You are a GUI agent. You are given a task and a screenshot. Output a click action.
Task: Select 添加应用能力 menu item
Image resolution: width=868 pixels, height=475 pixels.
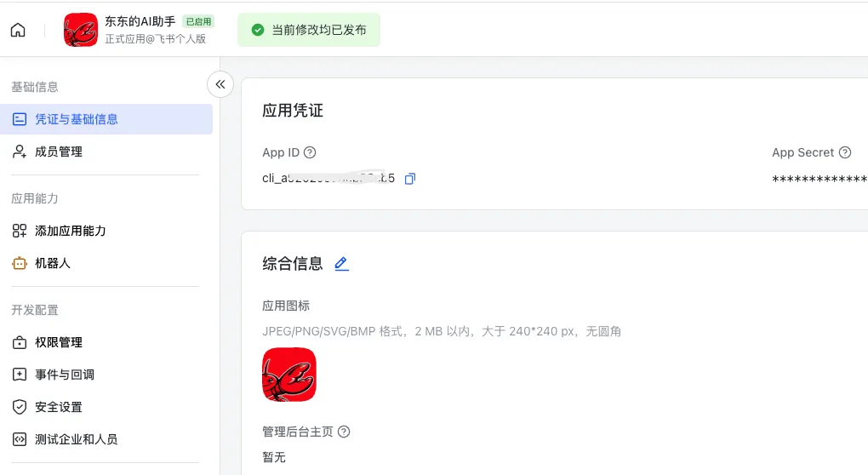106,231
